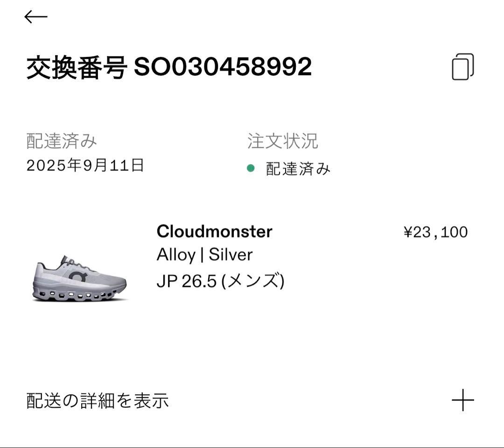
Task: Click the Silver color name
Action: (x=231, y=255)
